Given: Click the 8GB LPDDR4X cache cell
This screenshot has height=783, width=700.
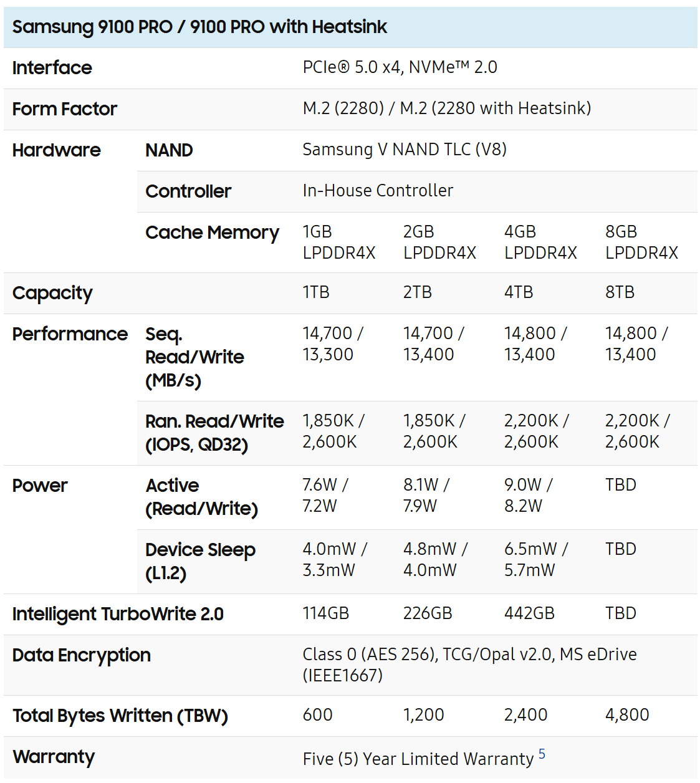Looking at the screenshot, I should (641, 243).
